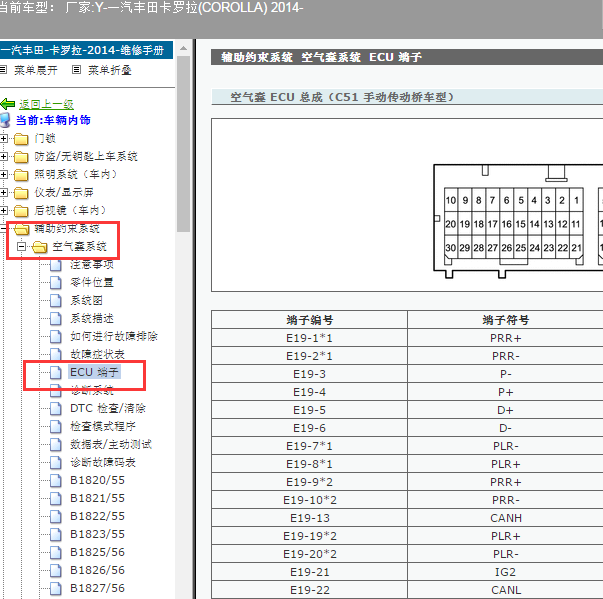This screenshot has width=603, height=599.
Task: Open the 零件位置 page
Action: tap(92, 283)
